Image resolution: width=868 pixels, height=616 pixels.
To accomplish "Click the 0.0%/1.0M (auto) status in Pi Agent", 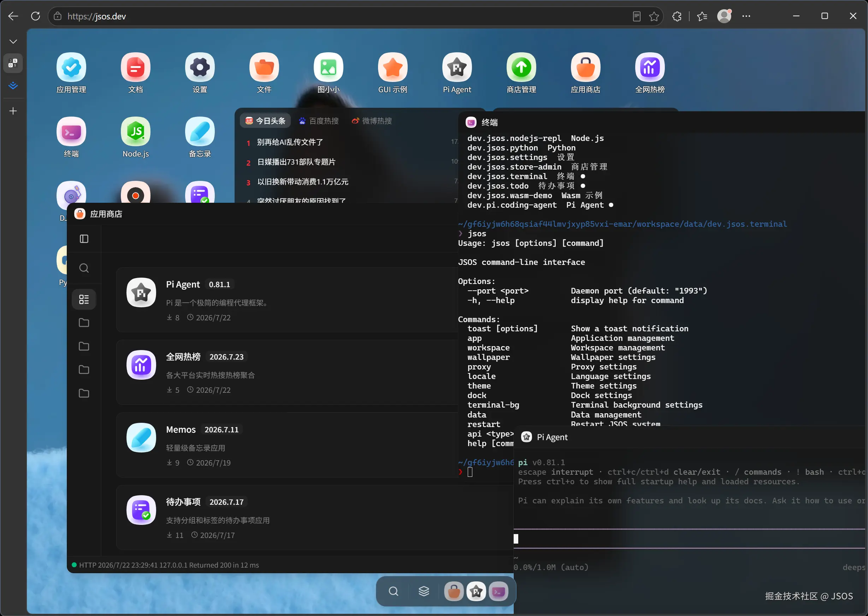I will tap(551, 567).
